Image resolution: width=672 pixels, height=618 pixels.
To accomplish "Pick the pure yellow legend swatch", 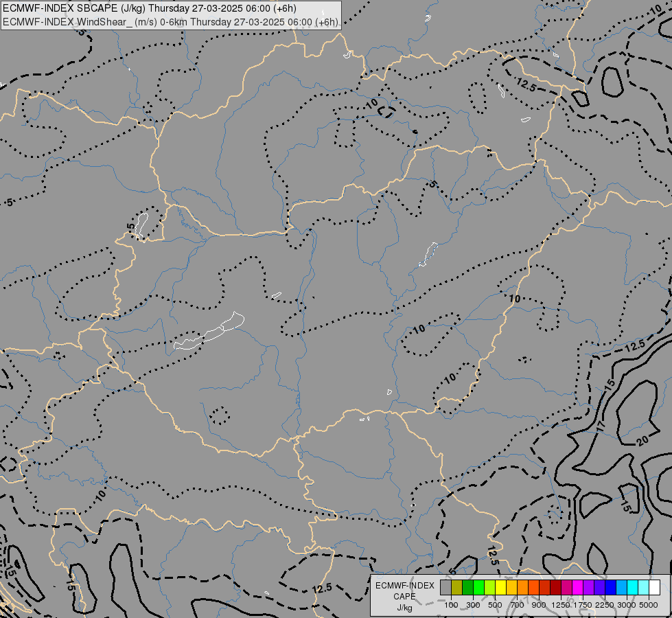I will click(500, 587).
